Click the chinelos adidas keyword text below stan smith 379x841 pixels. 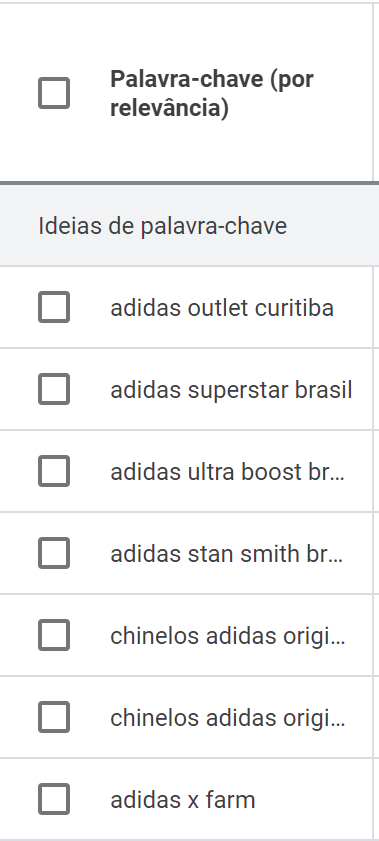click(x=228, y=636)
